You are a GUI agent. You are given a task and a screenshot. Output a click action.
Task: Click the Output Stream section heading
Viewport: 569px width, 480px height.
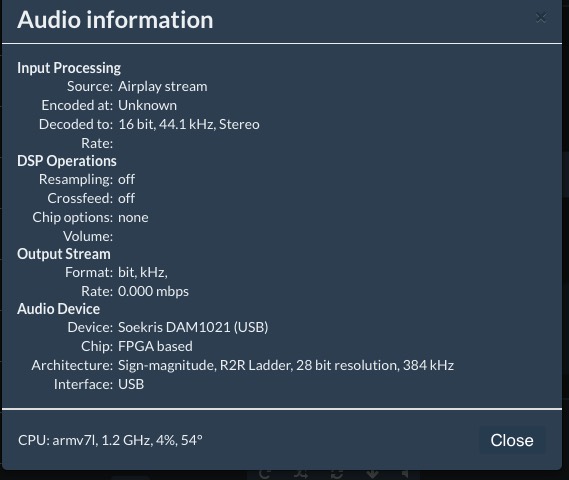tap(64, 254)
